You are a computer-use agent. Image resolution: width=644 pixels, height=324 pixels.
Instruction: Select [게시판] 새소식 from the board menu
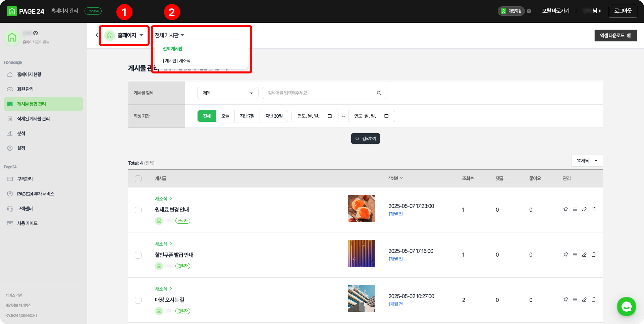(x=176, y=61)
